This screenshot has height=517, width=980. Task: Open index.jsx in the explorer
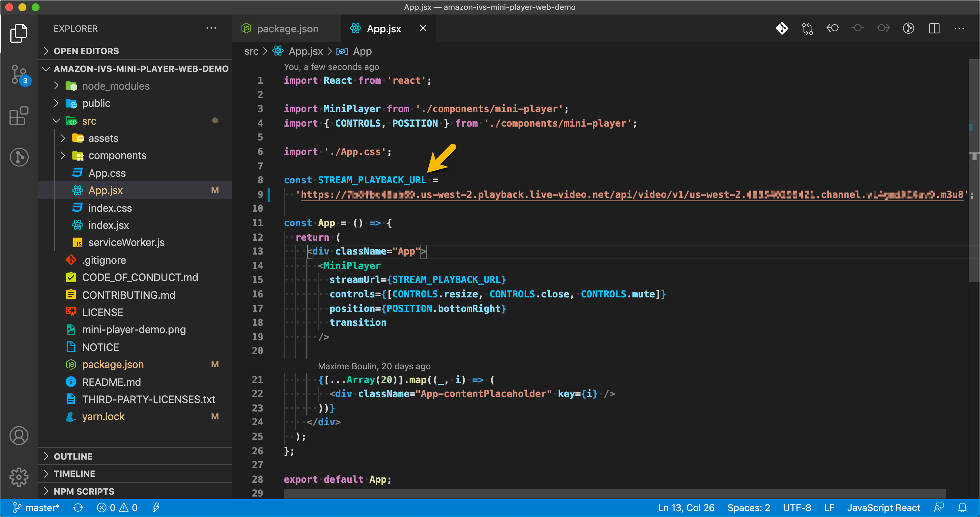point(108,225)
